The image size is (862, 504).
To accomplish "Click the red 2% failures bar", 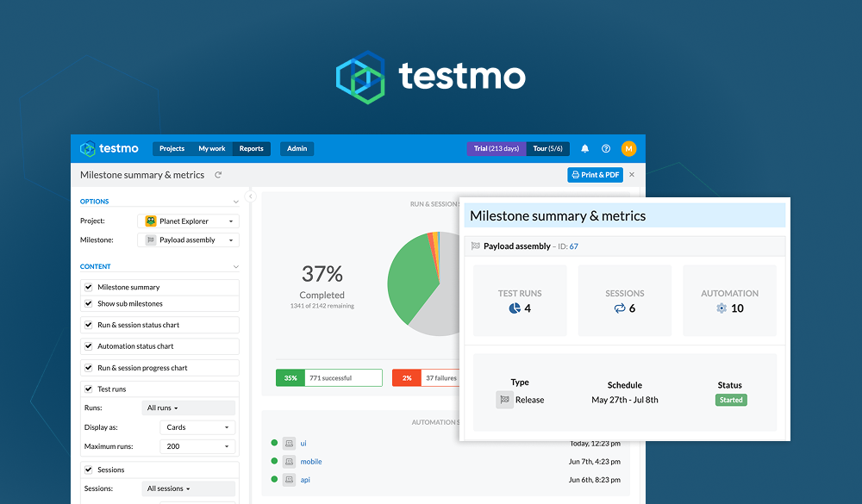I will pyautogui.click(x=426, y=378).
